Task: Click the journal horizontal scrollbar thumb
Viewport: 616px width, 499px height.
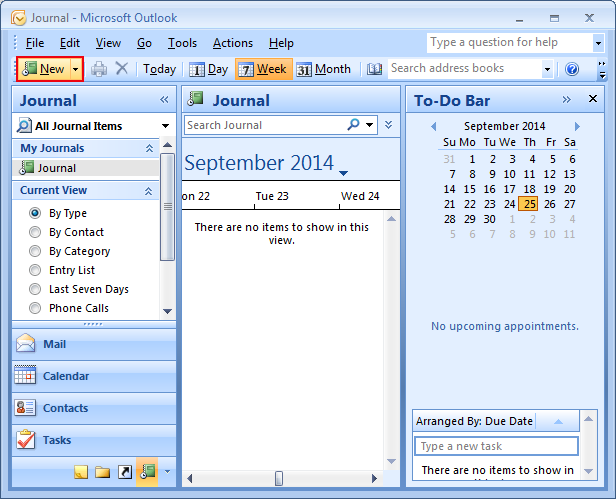Action: pyautogui.click(x=279, y=478)
